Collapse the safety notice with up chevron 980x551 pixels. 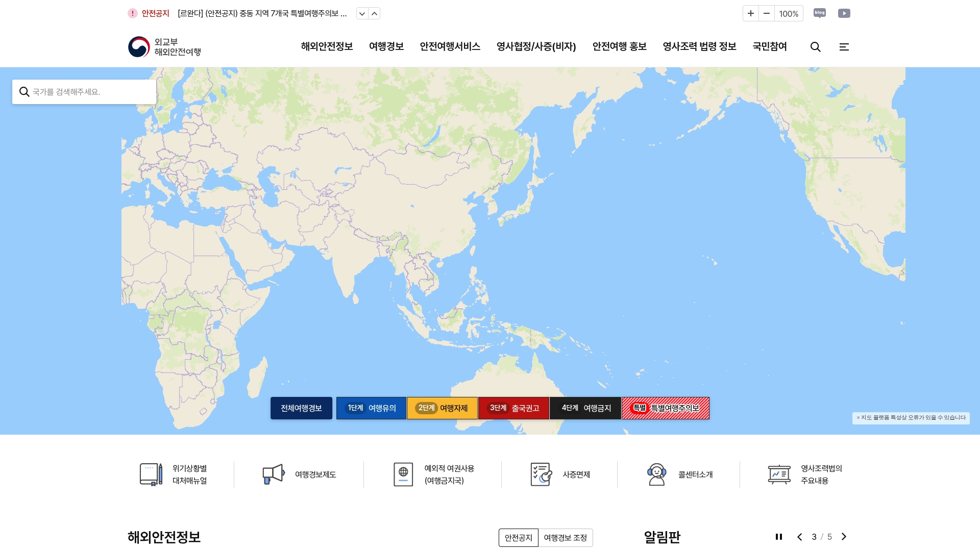coord(374,13)
